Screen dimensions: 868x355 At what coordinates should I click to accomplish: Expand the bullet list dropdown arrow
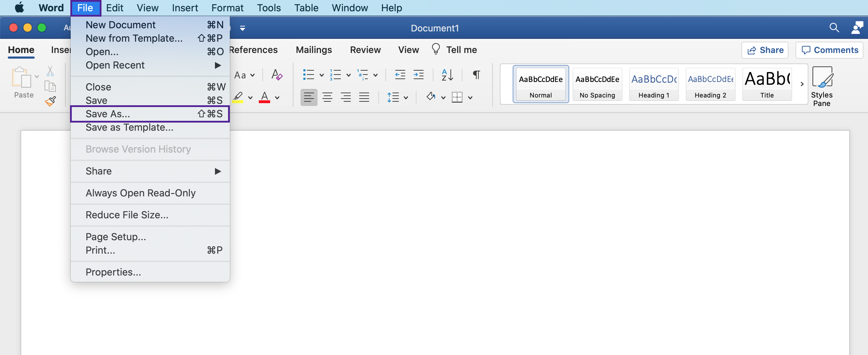pyautogui.click(x=322, y=75)
